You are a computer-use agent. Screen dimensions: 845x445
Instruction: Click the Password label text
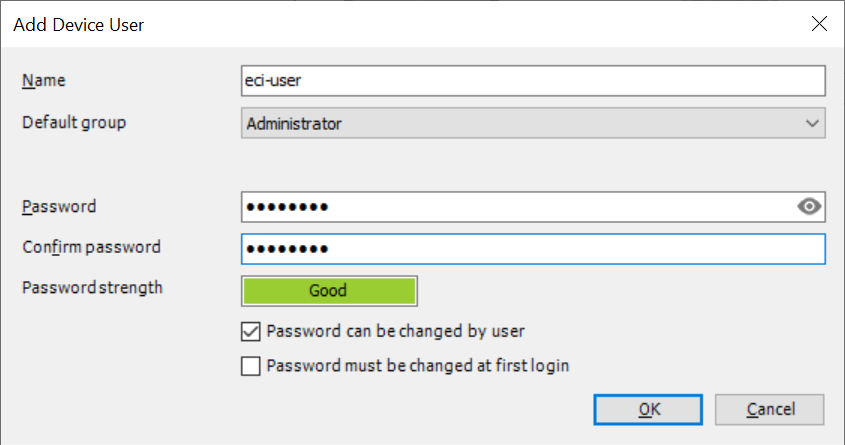point(59,207)
